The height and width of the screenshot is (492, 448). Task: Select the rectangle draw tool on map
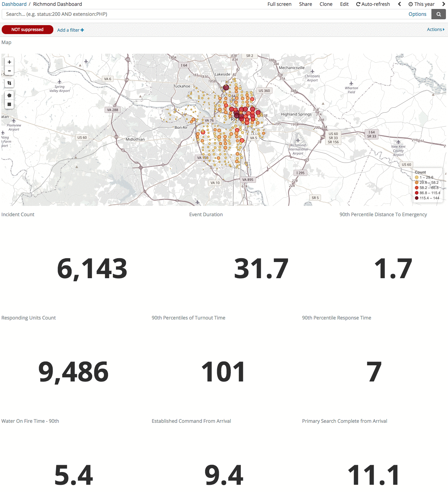[9, 104]
